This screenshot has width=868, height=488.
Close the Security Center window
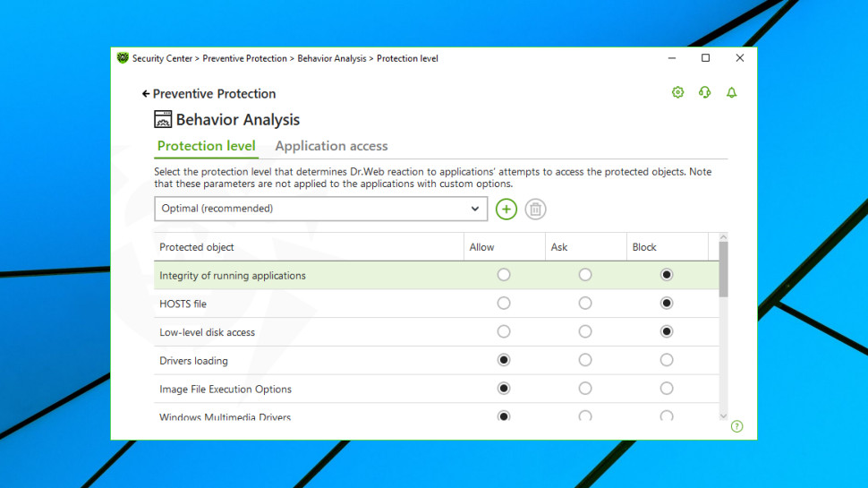[739, 58]
